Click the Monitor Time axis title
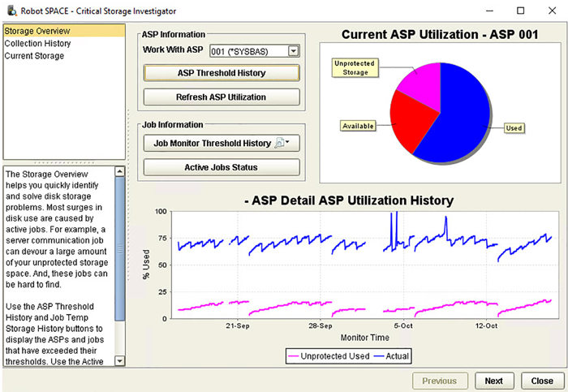The image size is (568, 392). point(365,338)
